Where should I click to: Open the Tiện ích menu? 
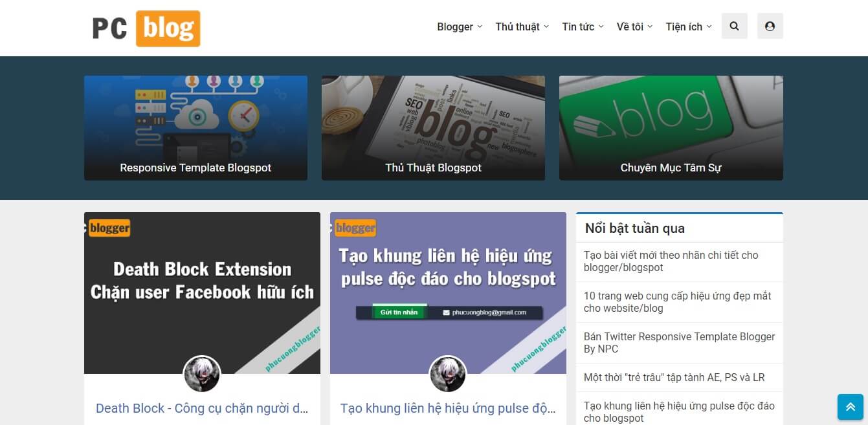689,27
